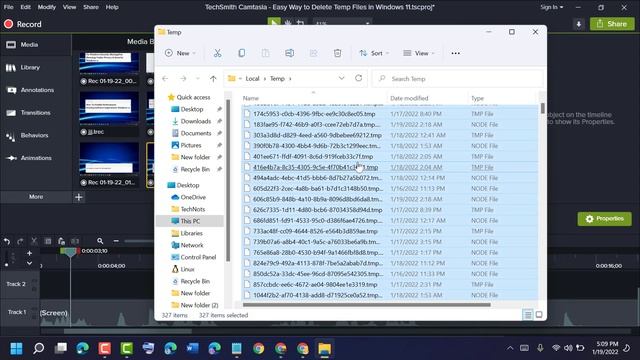Open Windows Start menu
Image resolution: width=640 pixels, height=360 pixels.
16,348
